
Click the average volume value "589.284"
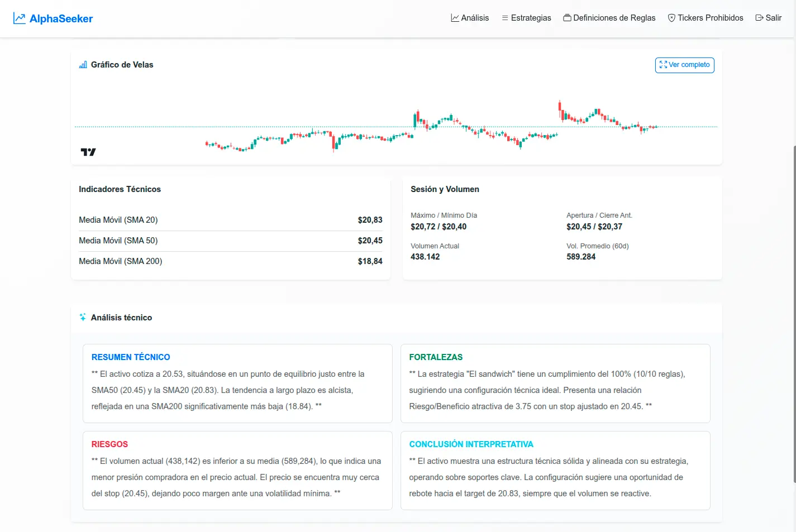(x=581, y=257)
